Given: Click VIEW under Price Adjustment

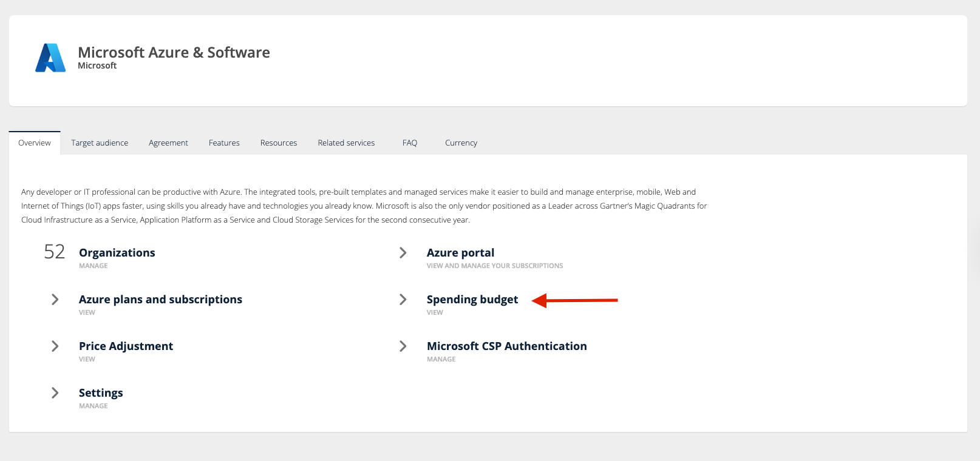Looking at the screenshot, I should (x=87, y=359).
